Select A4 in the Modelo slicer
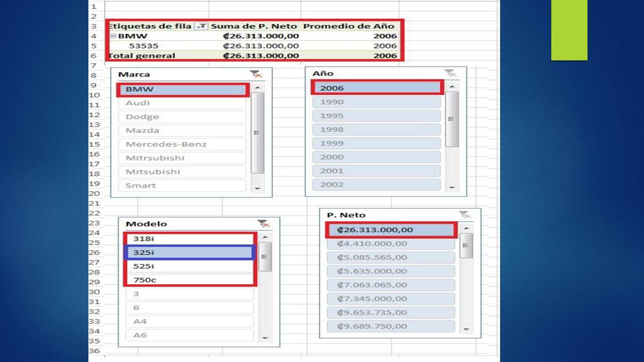The width and height of the screenshot is (644, 362). coord(190,321)
